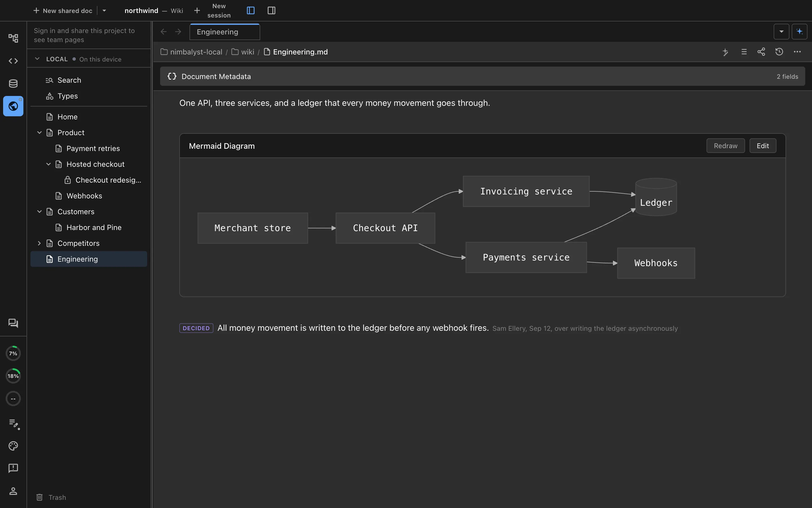Open Search in the wiki sidebar

tap(89, 80)
